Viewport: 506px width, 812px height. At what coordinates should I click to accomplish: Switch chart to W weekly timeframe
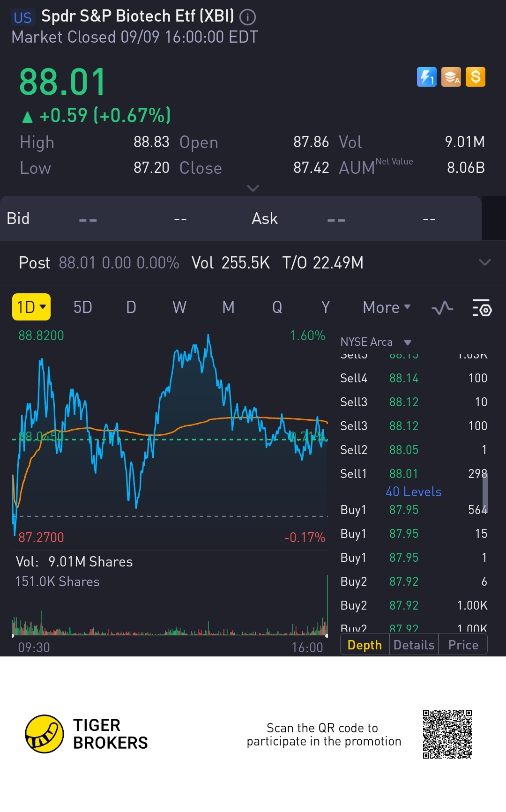pyautogui.click(x=179, y=307)
